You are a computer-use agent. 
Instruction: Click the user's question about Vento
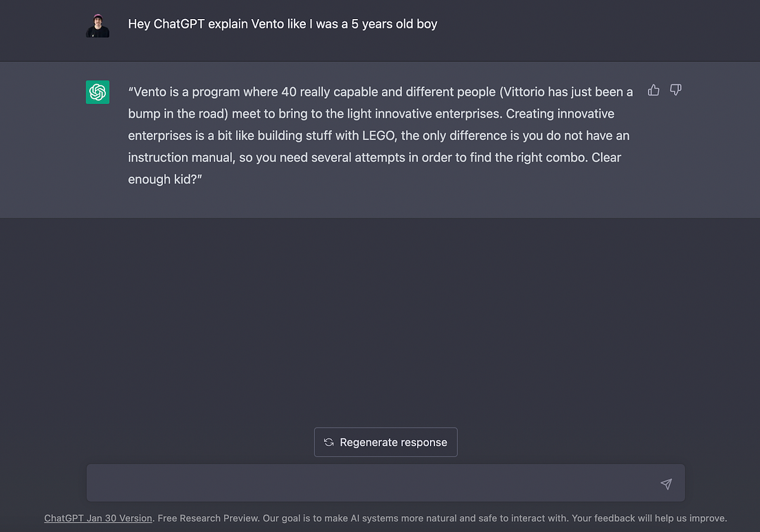[282, 24]
